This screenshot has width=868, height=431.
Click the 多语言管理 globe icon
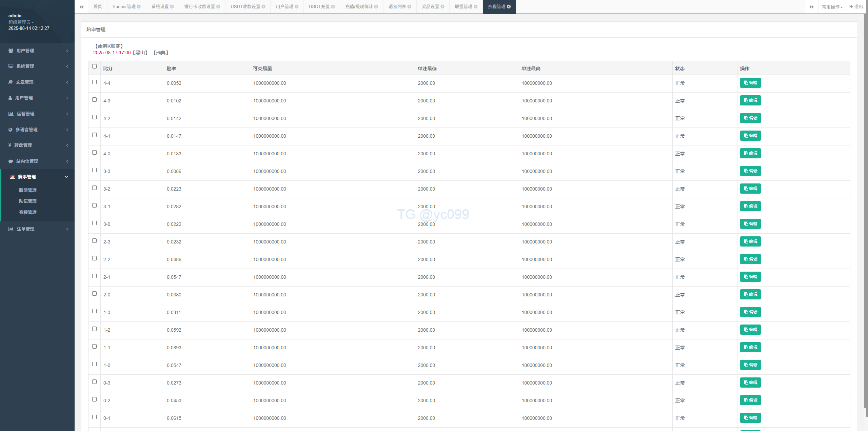[10, 130]
